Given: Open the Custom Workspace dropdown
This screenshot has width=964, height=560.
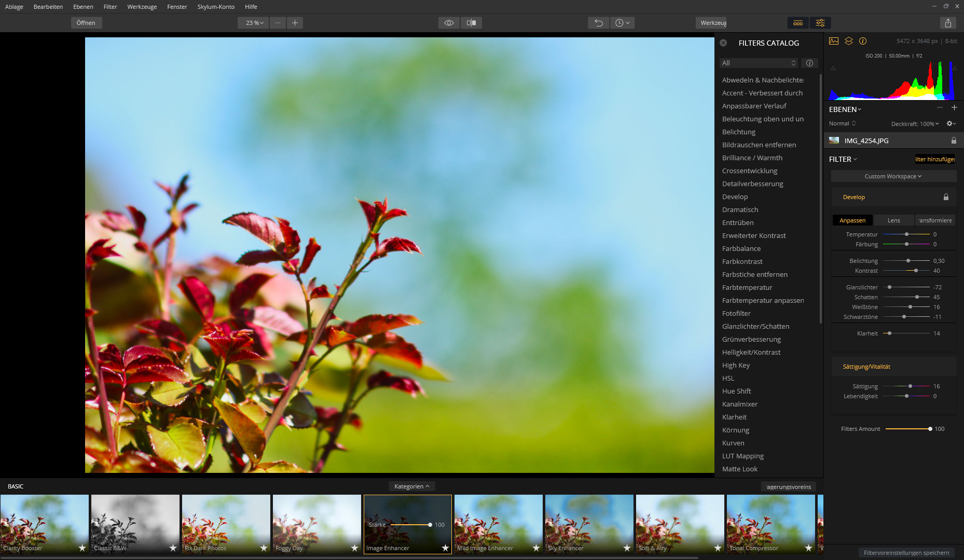Looking at the screenshot, I should pos(893,176).
